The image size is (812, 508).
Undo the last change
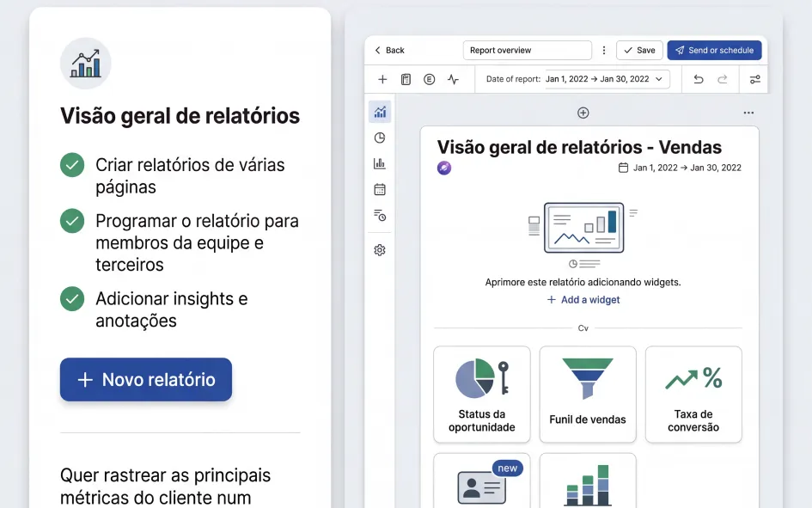point(699,79)
